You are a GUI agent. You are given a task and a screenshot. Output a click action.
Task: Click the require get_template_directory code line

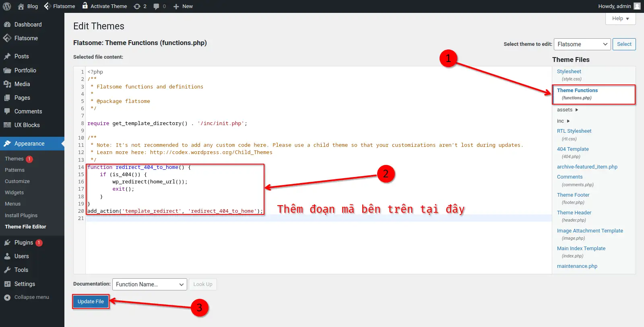[167, 123]
